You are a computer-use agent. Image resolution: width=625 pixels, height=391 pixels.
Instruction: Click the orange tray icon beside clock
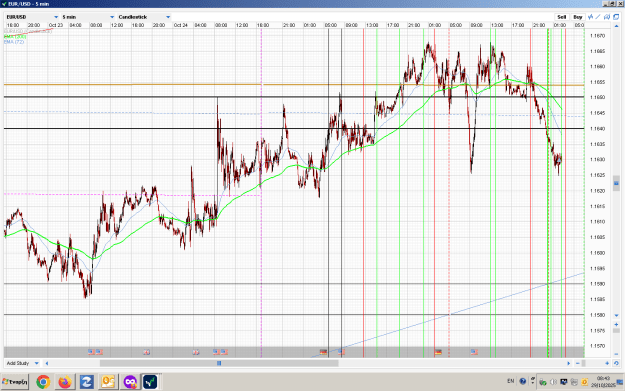584,382
